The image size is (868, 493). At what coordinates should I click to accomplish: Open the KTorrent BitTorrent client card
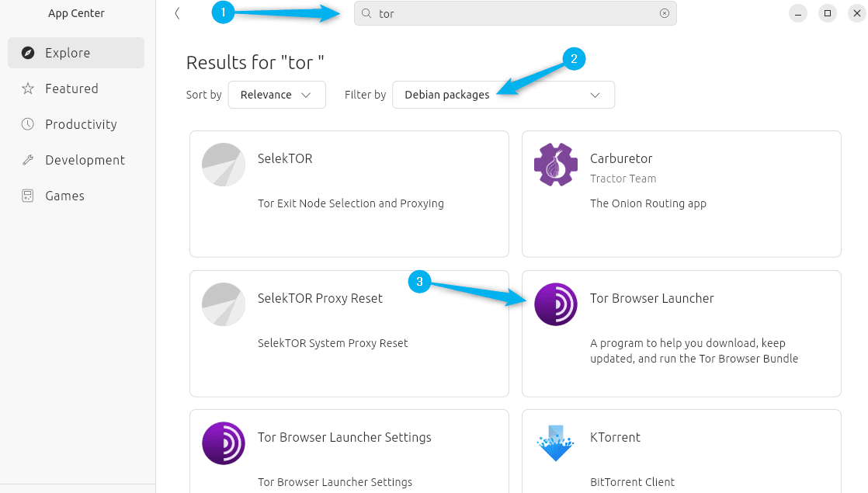pyautogui.click(x=681, y=452)
